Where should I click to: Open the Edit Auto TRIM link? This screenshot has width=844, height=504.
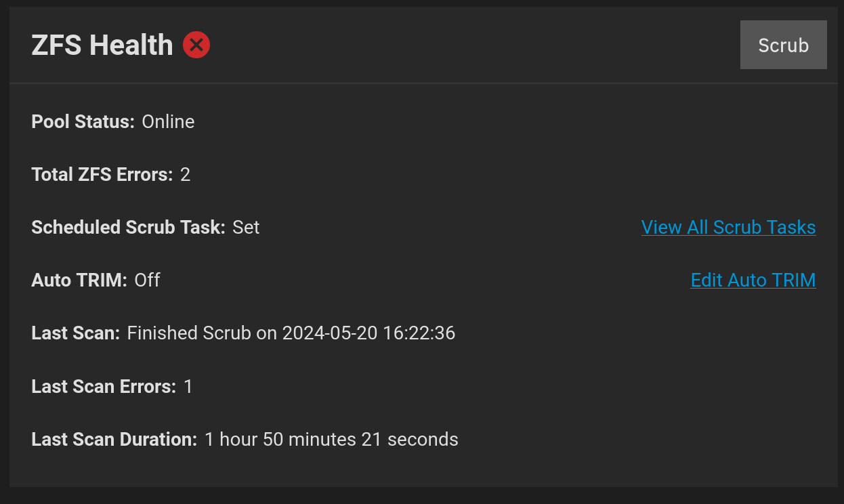pos(753,280)
